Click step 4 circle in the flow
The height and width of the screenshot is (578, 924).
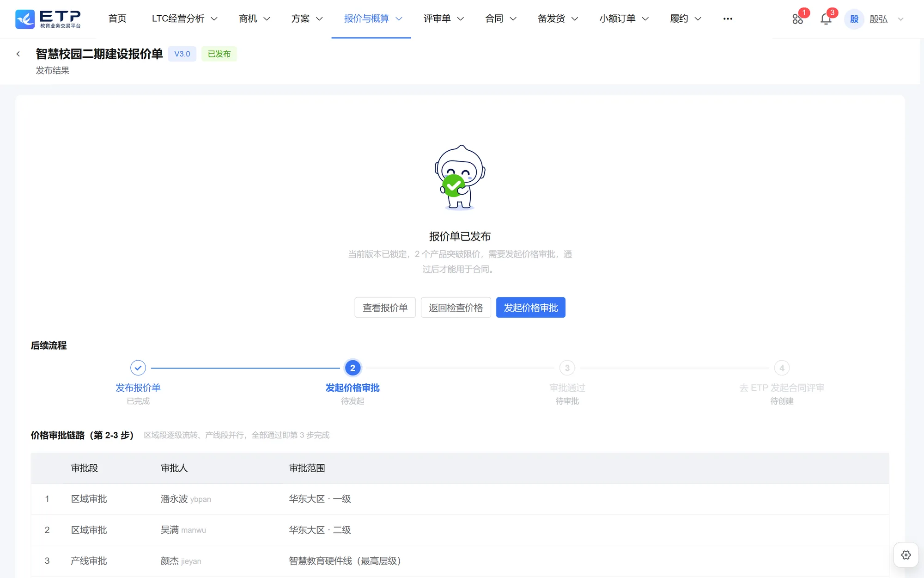tap(782, 368)
